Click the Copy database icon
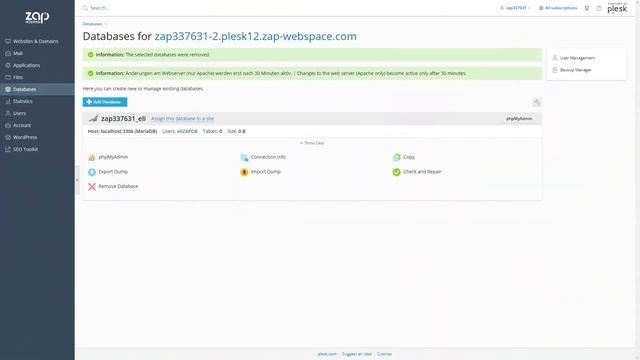 coord(396,158)
